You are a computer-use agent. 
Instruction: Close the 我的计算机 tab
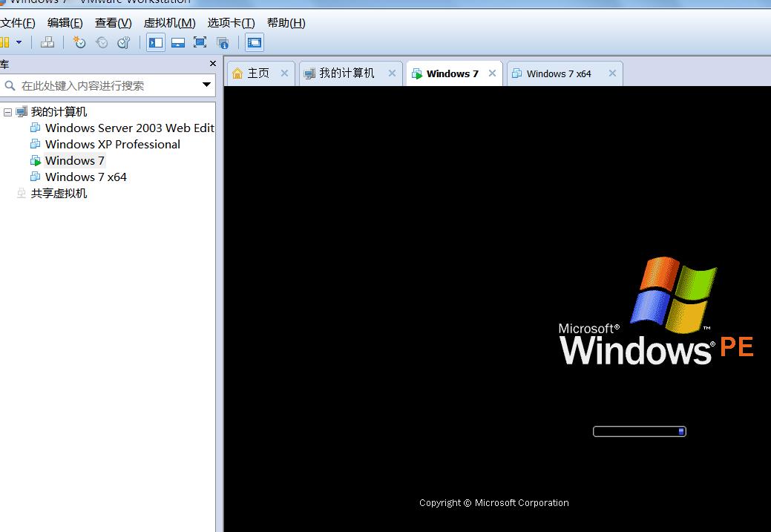(x=392, y=73)
